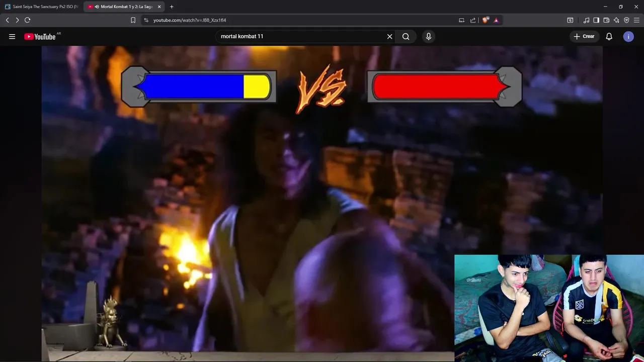Open site settings icon beside the URL

tap(146, 20)
